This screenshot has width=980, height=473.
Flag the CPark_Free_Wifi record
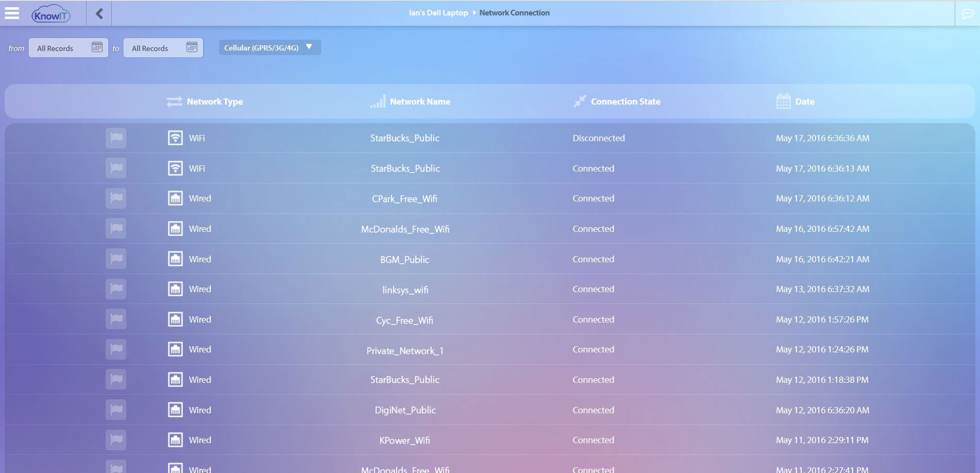[116, 198]
